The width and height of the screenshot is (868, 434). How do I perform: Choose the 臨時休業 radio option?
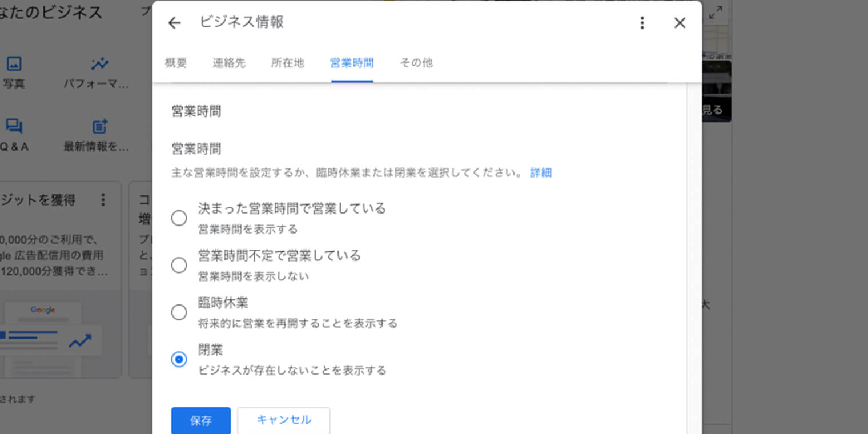pos(179,312)
